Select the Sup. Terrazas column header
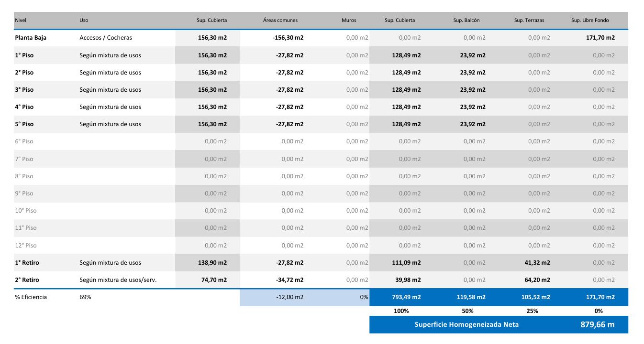 [x=529, y=21]
